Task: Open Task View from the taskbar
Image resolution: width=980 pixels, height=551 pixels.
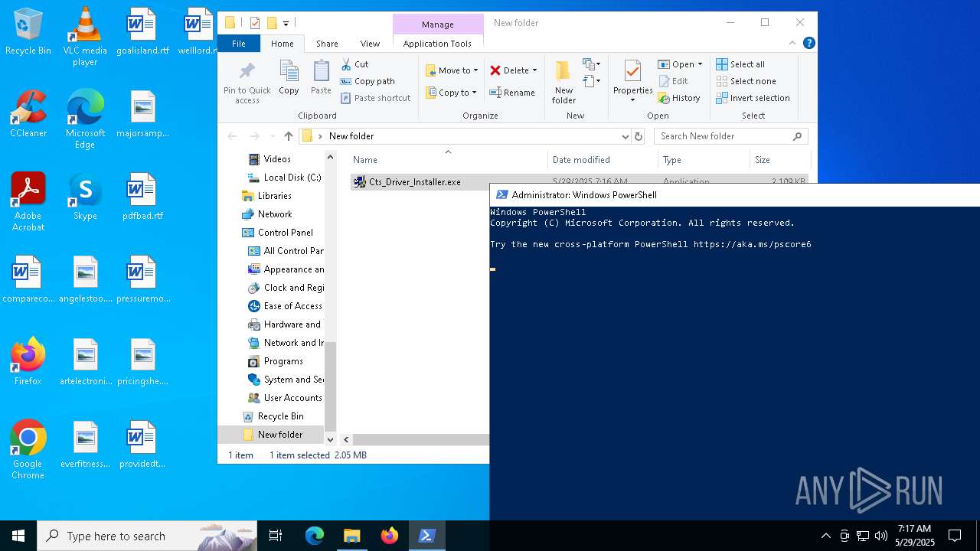Action: pos(276,536)
